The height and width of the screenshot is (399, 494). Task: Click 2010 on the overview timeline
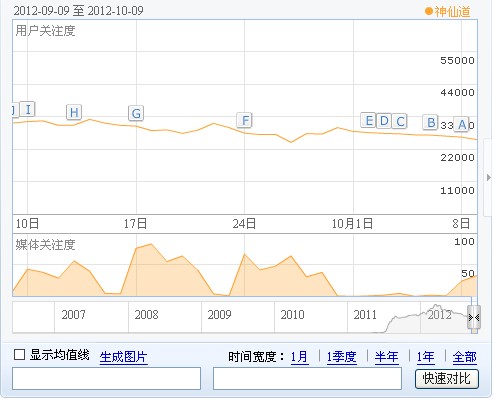[292, 315]
